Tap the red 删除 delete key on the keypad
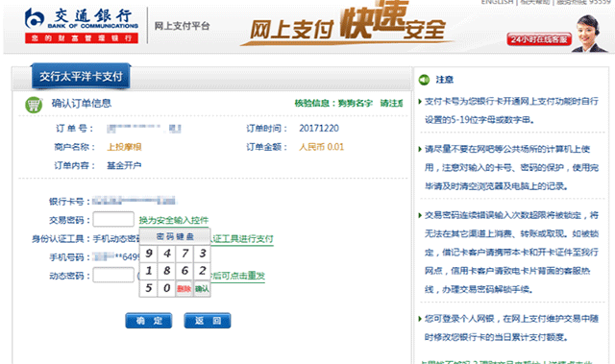 (184, 289)
